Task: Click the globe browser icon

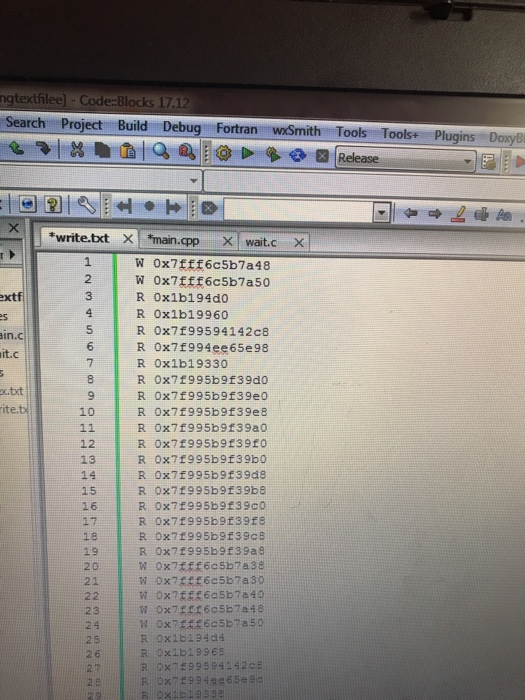Action: coord(27,204)
